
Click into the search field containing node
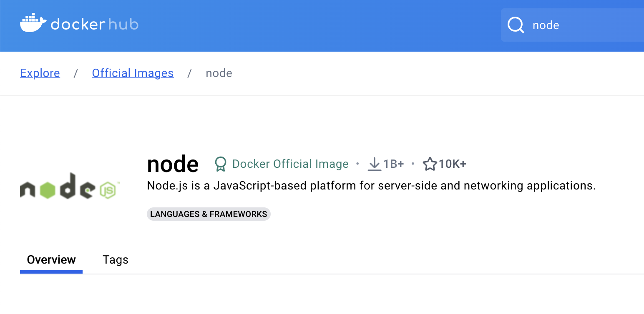coord(572,25)
